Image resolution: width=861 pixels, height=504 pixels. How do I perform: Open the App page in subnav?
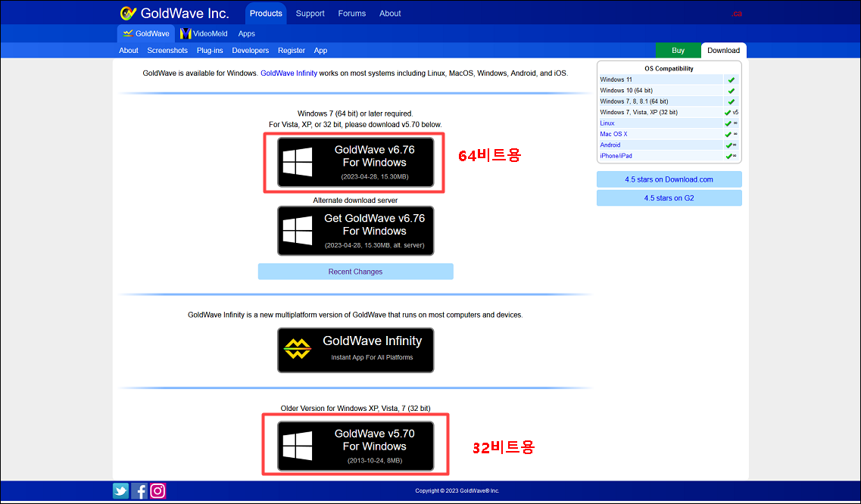point(320,51)
